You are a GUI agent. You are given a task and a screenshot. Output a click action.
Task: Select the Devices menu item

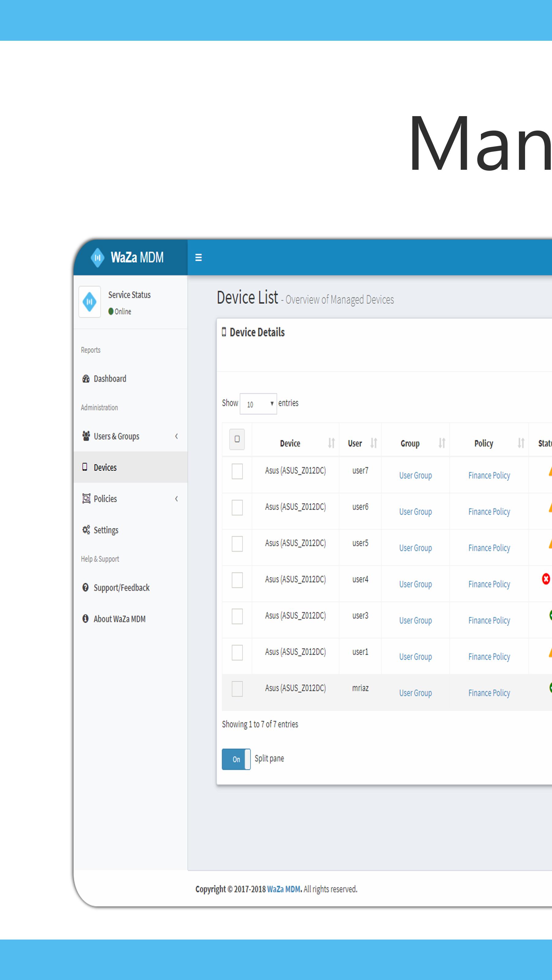point(130,467)
